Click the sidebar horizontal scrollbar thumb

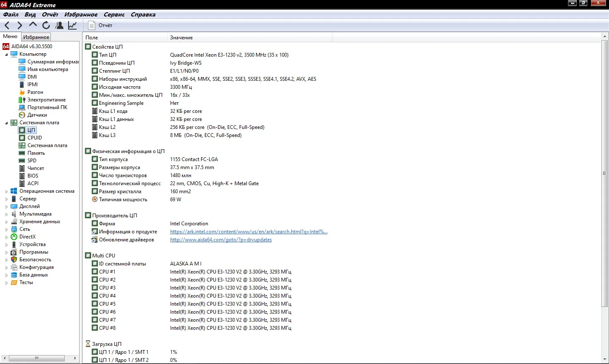click(x=36, y=358)
